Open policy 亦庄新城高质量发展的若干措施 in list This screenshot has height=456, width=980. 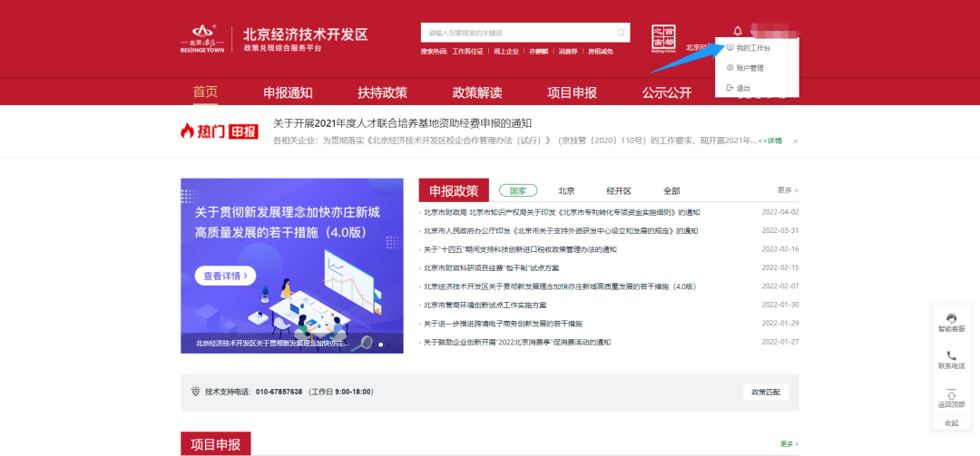(x=560, y=286)
